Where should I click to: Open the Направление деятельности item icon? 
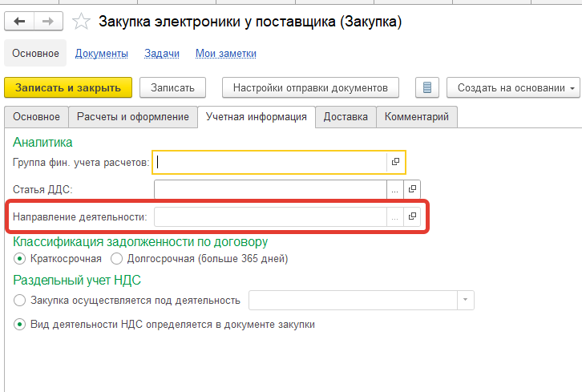coord(413,216)
